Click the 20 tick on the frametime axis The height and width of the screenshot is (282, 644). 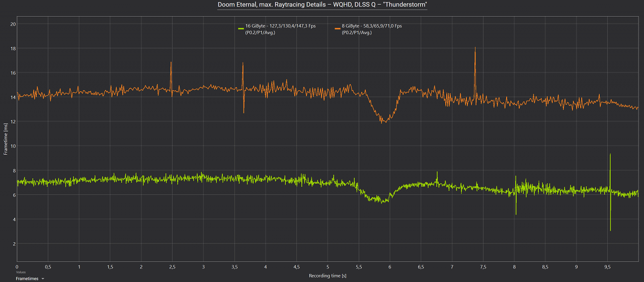coord(13,24)
